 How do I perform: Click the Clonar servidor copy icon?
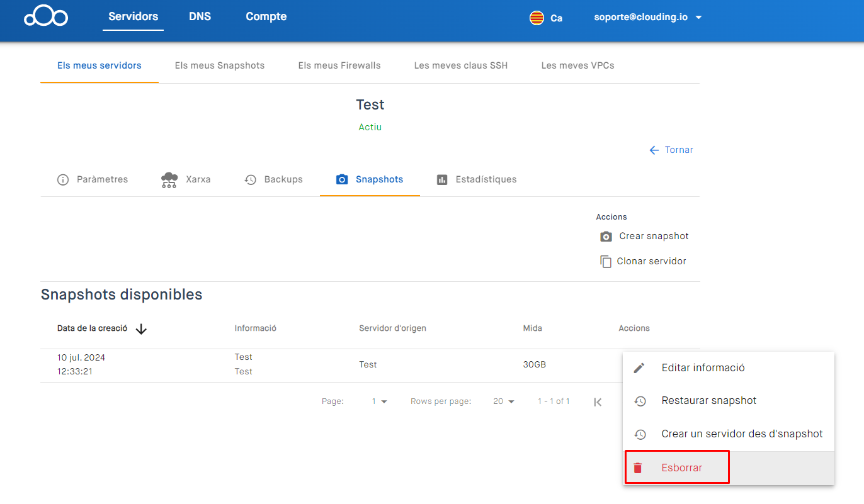[606, 262]
